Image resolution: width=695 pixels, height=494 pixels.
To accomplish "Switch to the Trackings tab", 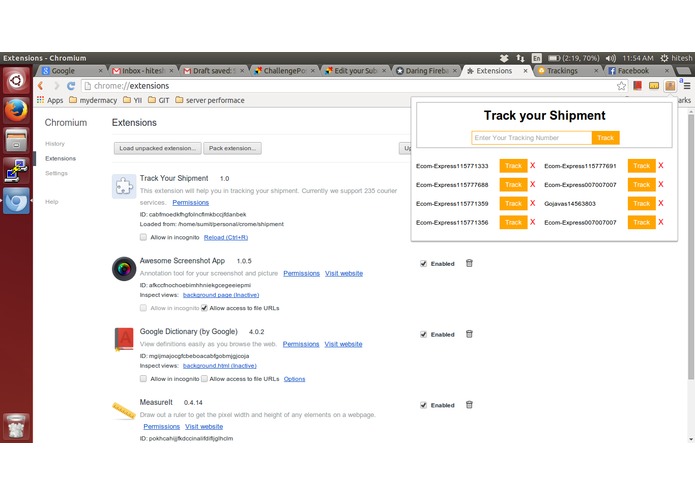I will (x=568, y=70).
